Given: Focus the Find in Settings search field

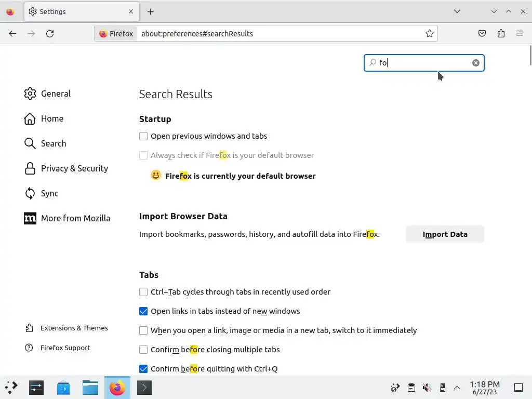Looking at the screenshot, I should 424,63.
